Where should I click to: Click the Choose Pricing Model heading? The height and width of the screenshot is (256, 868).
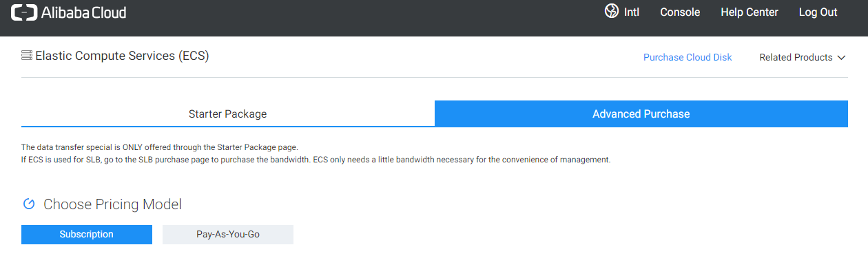click(112, 204)
